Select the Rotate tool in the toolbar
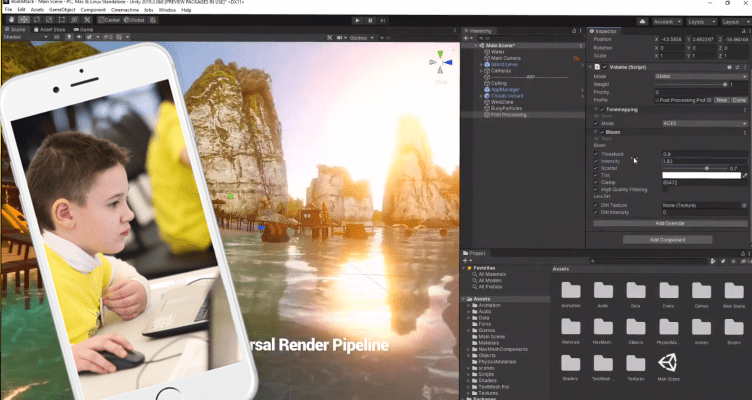The image size is (752, 400). pyautogui.click(x=36, y=20)
